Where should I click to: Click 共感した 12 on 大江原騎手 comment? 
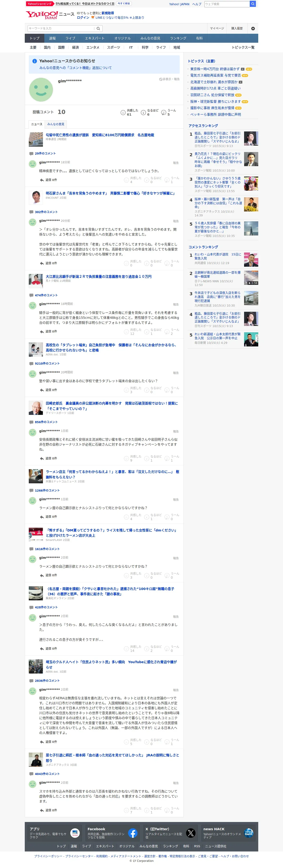(133, 332)
